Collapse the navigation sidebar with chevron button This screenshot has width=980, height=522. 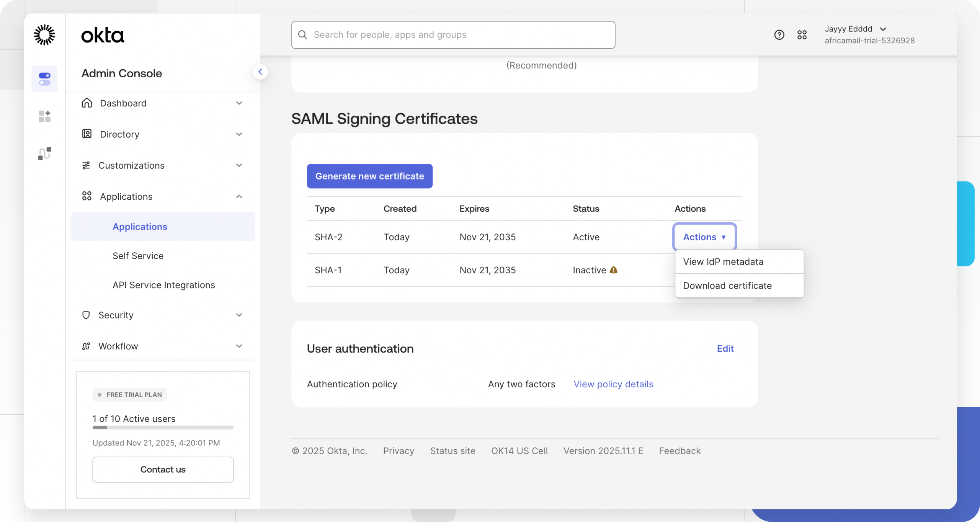click(x=261, y=72)
